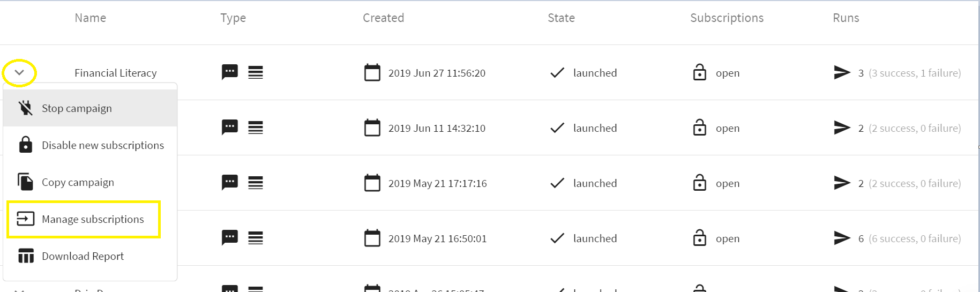980x292 pixels.
Task: Open the Financial Literacy campaign name
Action: (x=115, y=73)
